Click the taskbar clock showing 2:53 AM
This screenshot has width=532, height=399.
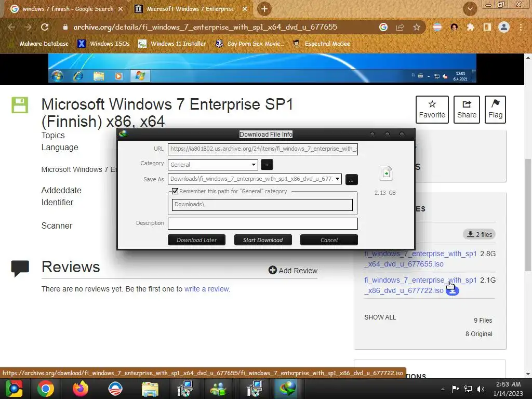pyautogui.click(x=508, y=389)
